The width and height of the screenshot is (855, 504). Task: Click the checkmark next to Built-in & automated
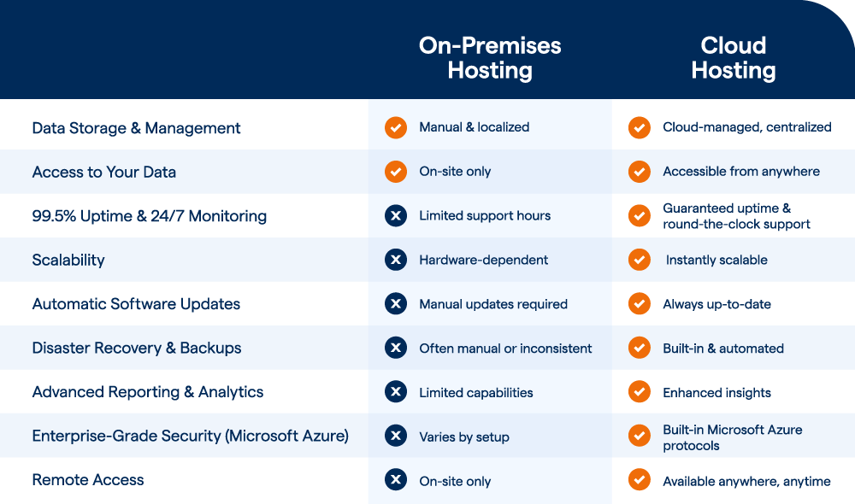(639, 349)
